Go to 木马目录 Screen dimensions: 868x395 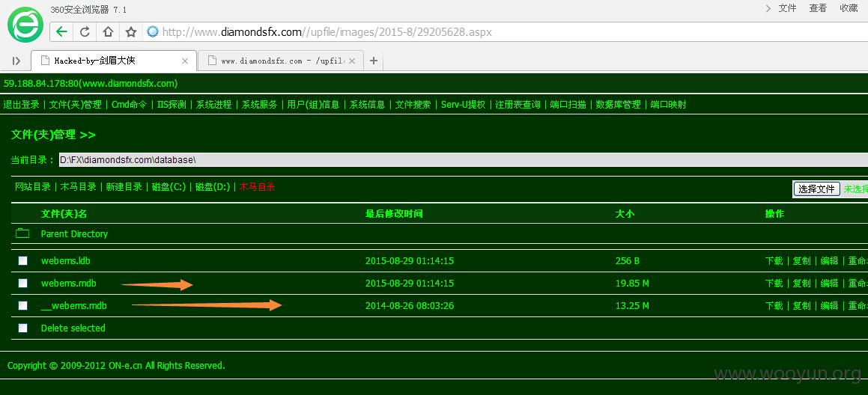click(79, 187)
